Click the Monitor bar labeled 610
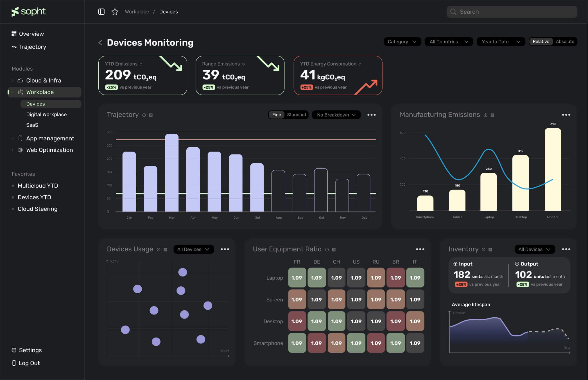Image resolution: width=588 pixels, height=380 pixels. (x=553, y=170)
